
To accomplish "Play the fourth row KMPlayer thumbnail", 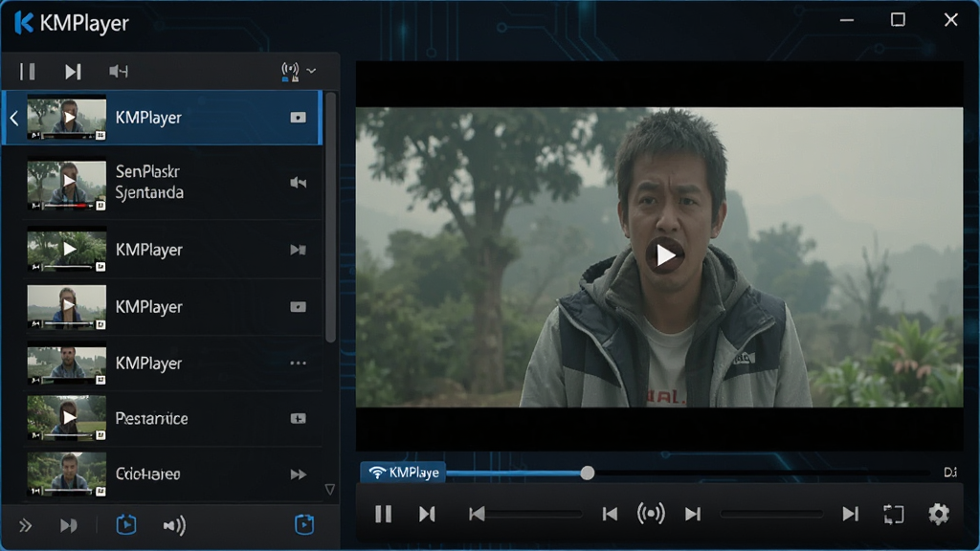I will coord(66,307).
